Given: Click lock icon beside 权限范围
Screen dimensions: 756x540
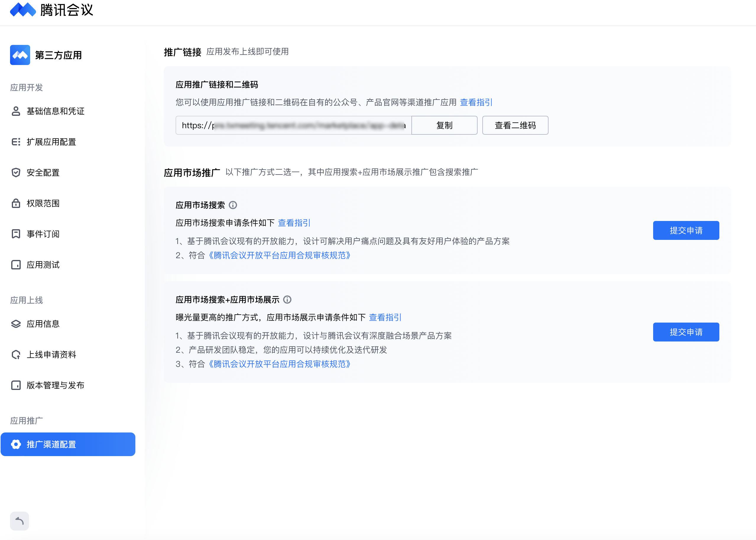Looking at the screenshot, I should click(16, 203).
